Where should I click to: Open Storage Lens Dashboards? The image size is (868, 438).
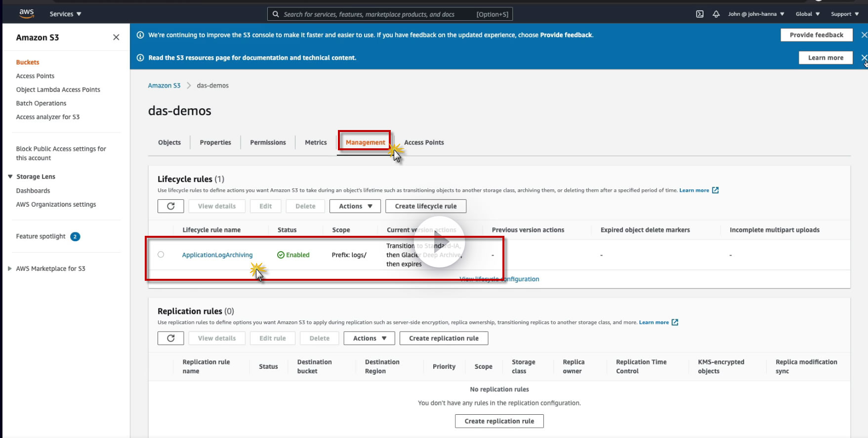click(33, 191)
